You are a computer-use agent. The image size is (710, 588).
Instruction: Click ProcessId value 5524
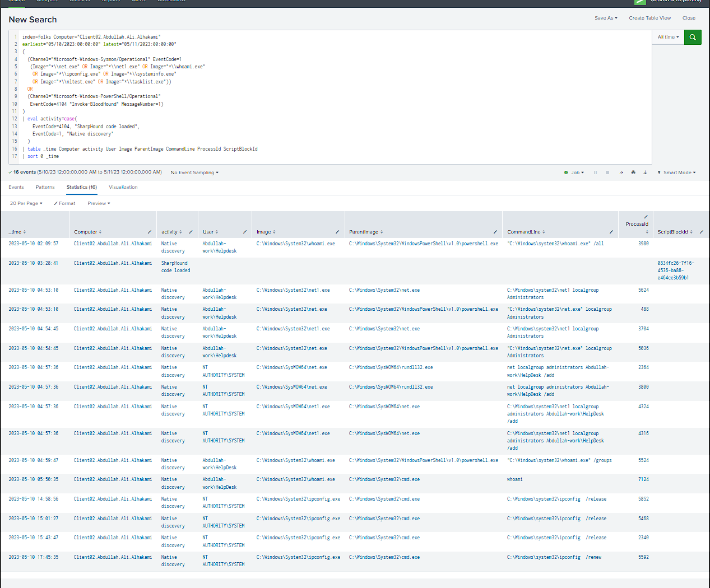(643, 460)
